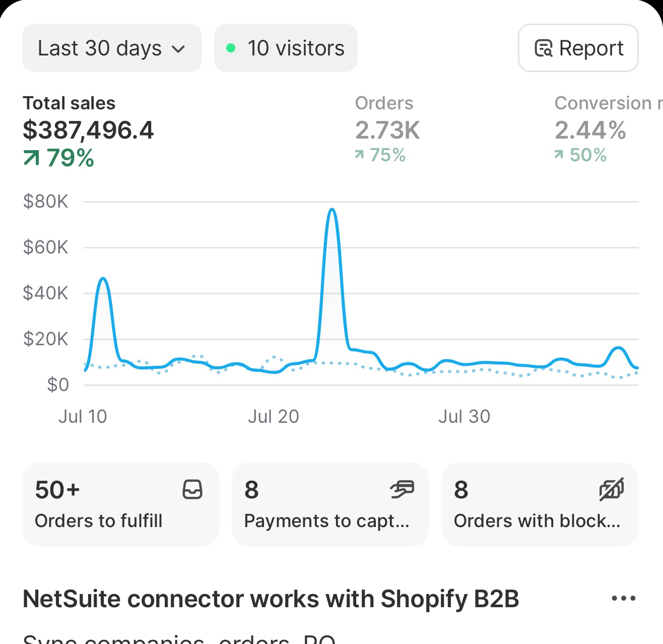
Task: Select the Orders to fulfill inbox icon
Action: coord(192,489)
